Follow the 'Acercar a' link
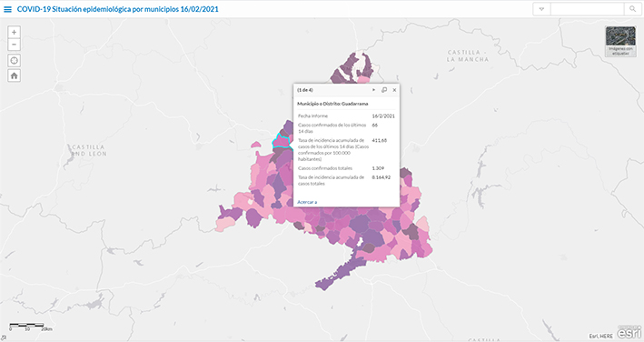The image size is (644, 342). tap(307, 202)
